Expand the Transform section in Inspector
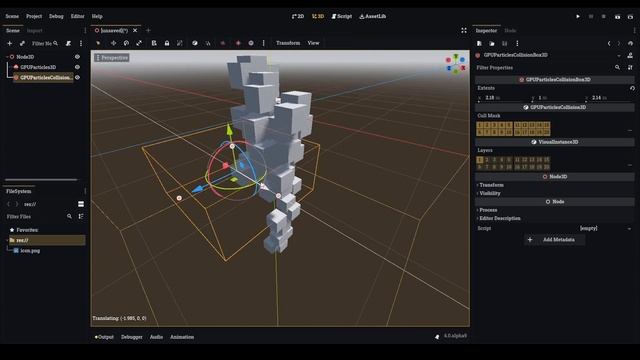This screenshot has height=360, width=640. [491, 185]
